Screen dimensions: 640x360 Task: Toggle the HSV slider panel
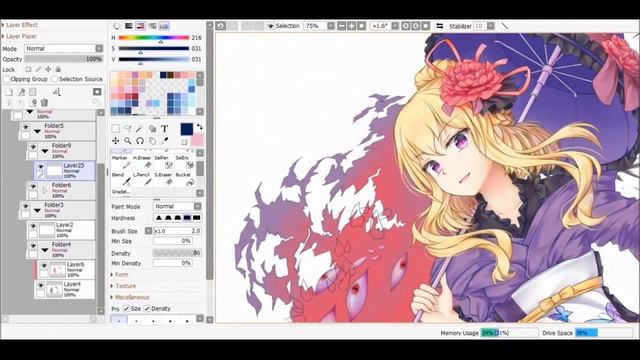(140, 26)
